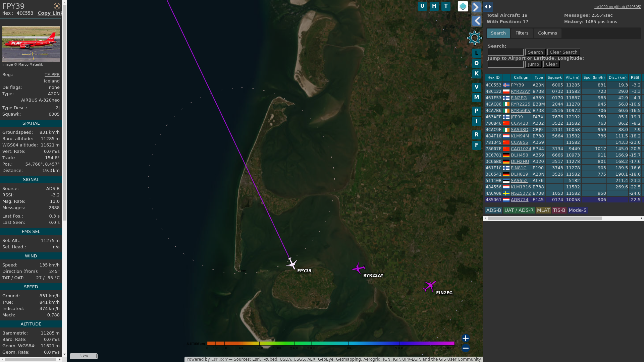Open the tar1090 on github link
Viewport: 644px width, 362px height.
click(618, 7)
